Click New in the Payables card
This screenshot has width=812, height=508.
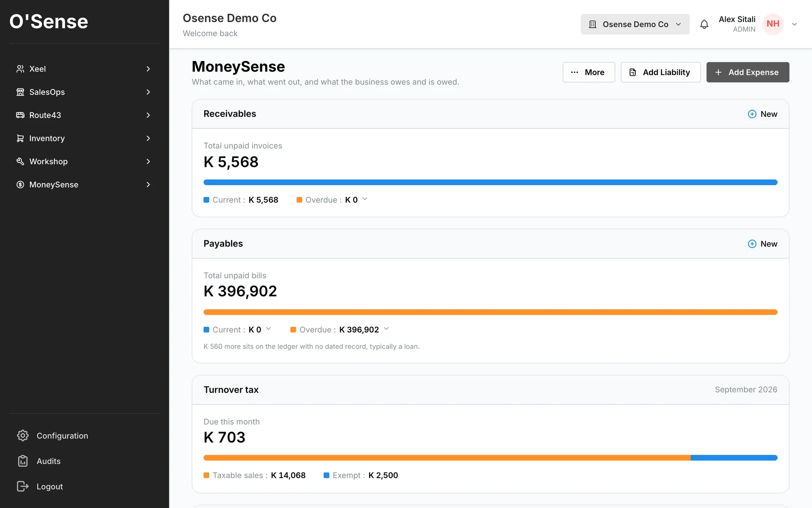point(762,244)
